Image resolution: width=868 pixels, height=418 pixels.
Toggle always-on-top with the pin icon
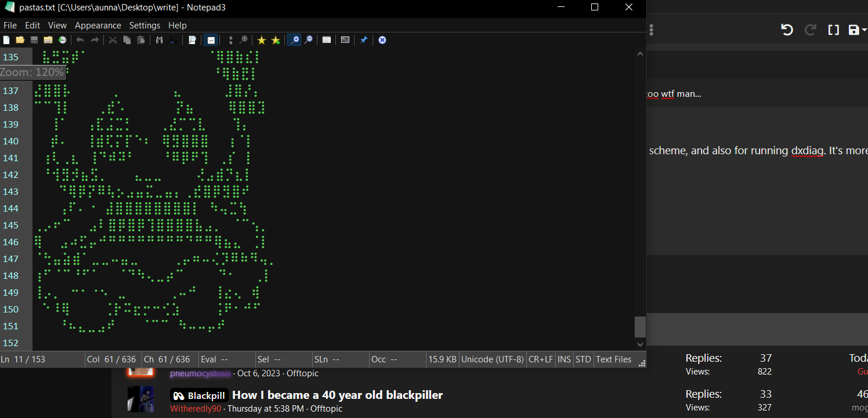pos(364,40)
